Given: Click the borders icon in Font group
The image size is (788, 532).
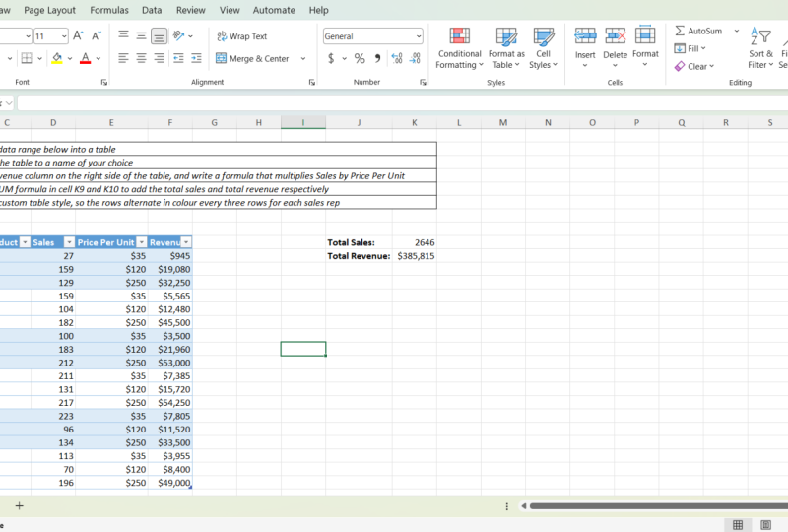Looking at the screenshot, I should pos(27,58).
